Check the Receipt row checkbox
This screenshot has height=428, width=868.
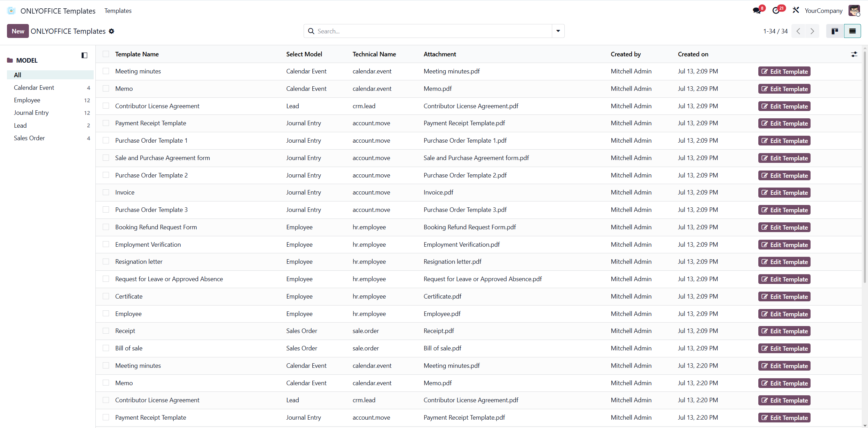point(106,331)
